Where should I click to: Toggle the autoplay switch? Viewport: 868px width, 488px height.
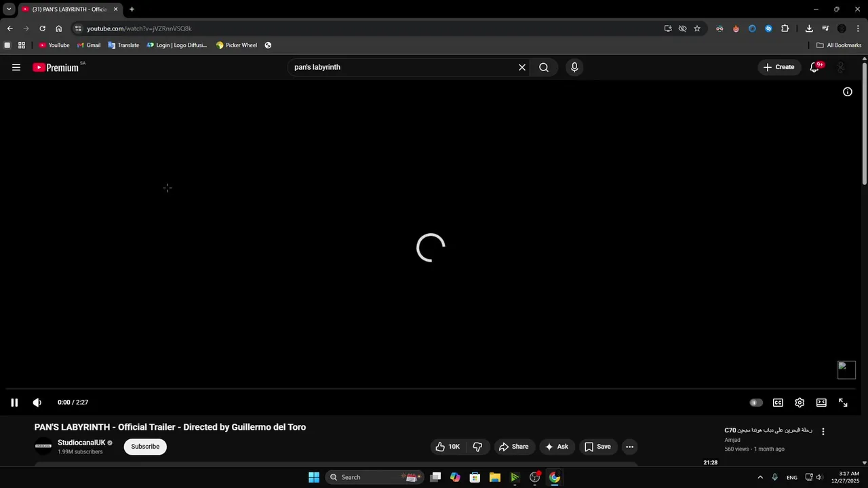coord(756,403)
